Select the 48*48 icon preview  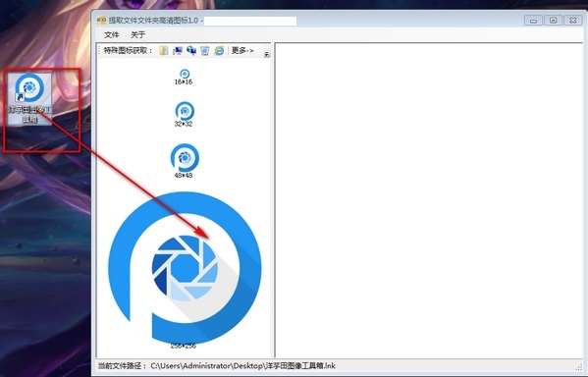click(x=185, y=157)
